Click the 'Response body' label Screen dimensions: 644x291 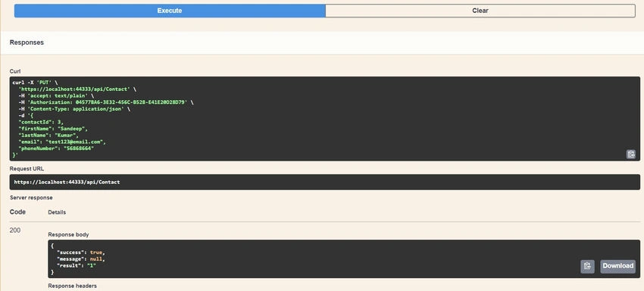click(x=68, y=234)
